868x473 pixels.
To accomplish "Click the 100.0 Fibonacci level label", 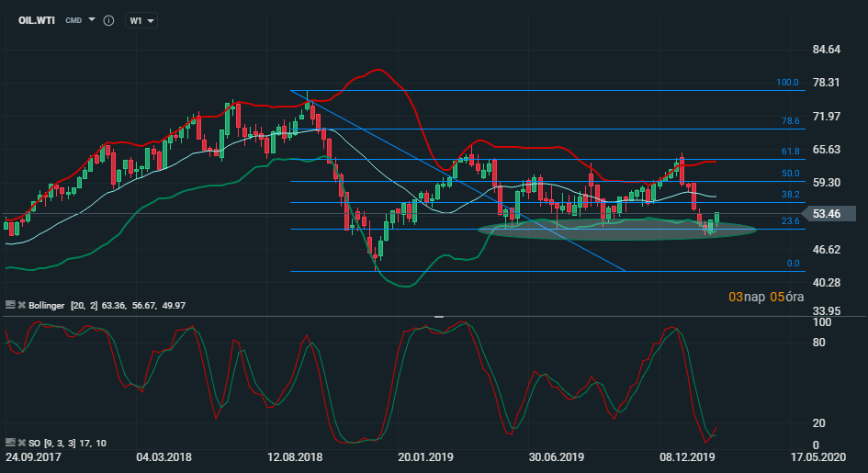I will click(x=787, y=83).
